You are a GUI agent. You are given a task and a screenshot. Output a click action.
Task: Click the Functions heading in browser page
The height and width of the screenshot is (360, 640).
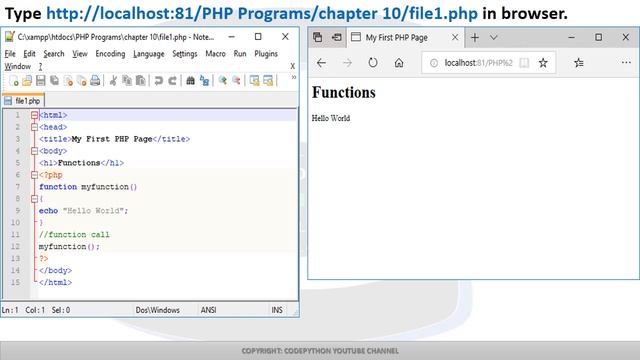click(x=344, y=93)
